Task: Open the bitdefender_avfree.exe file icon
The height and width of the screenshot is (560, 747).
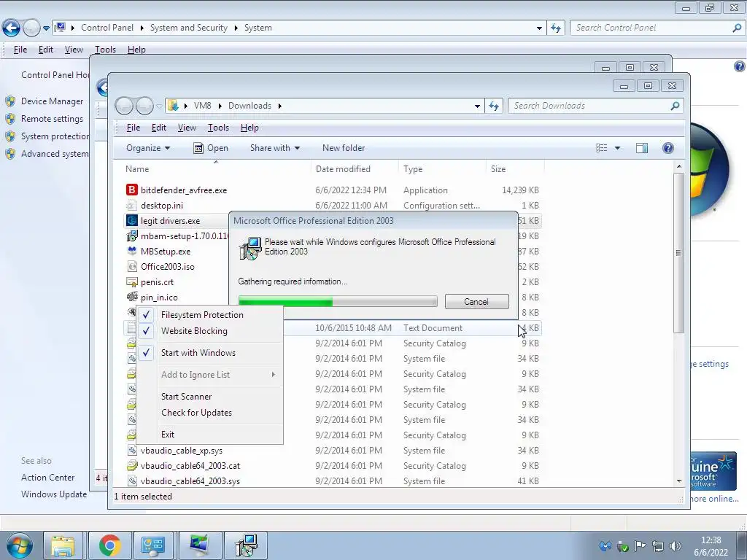Action: tap(132, 190)
